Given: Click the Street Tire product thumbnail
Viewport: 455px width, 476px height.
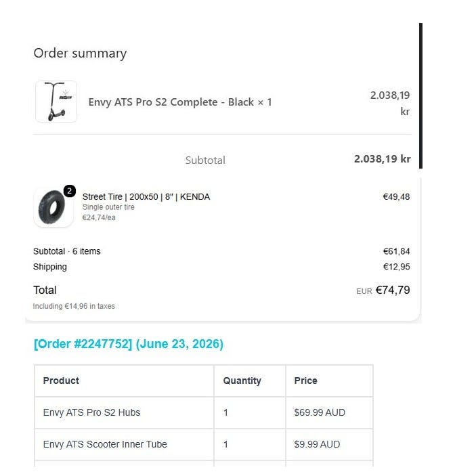Looking at the screenshot, I should (53, 208).
